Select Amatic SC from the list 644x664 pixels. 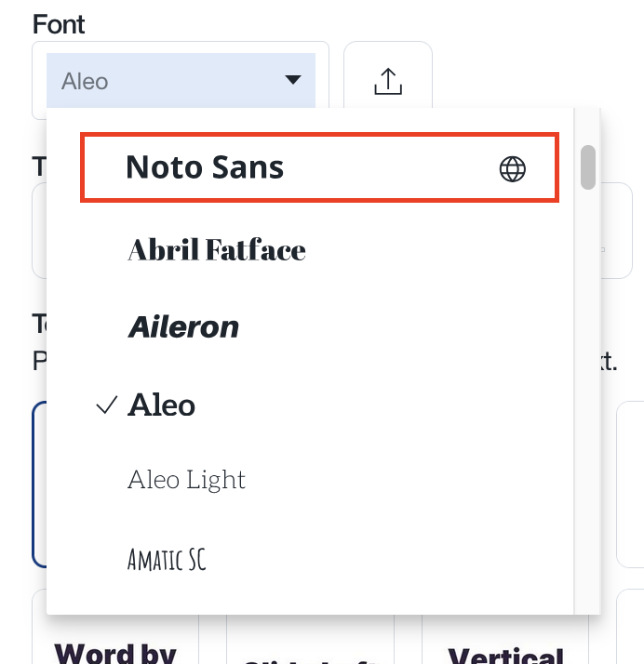tap(167, 559)
